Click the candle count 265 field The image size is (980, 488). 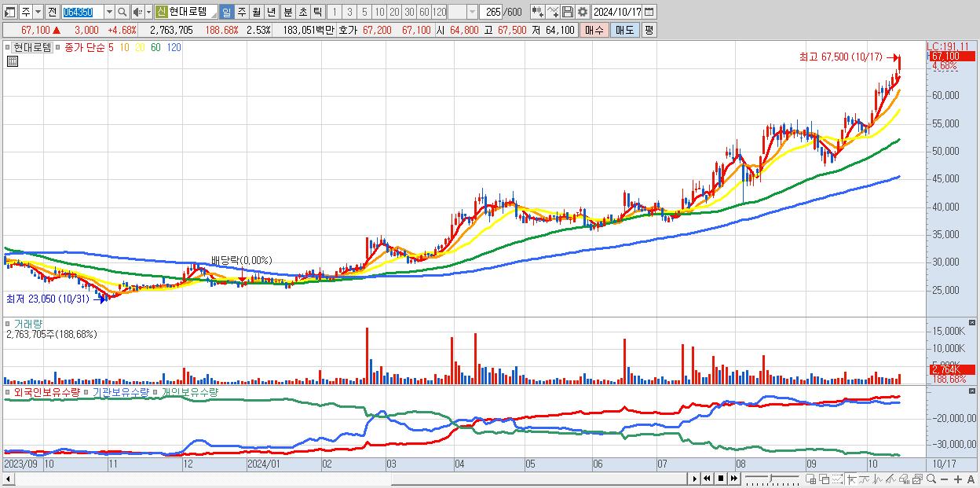coord(491,12)
